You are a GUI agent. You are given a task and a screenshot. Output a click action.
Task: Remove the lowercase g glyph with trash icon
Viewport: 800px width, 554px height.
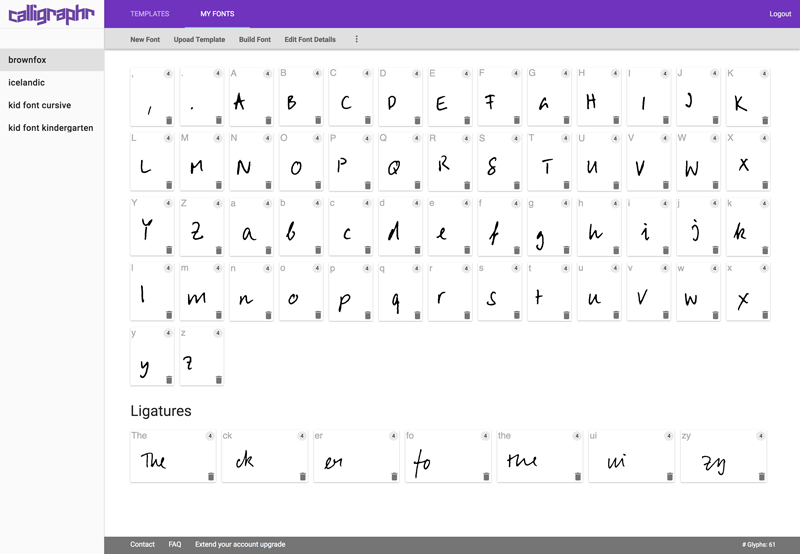[x=566, y=251]
